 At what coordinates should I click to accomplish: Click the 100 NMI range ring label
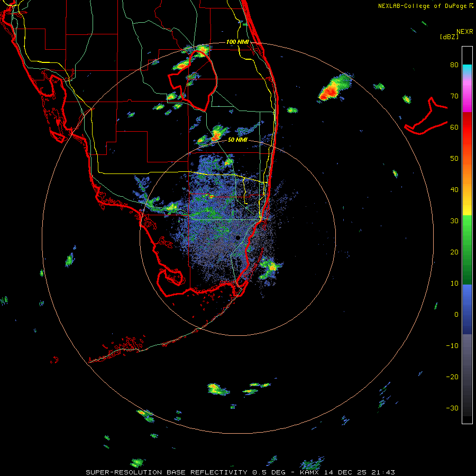click(237, 42)
